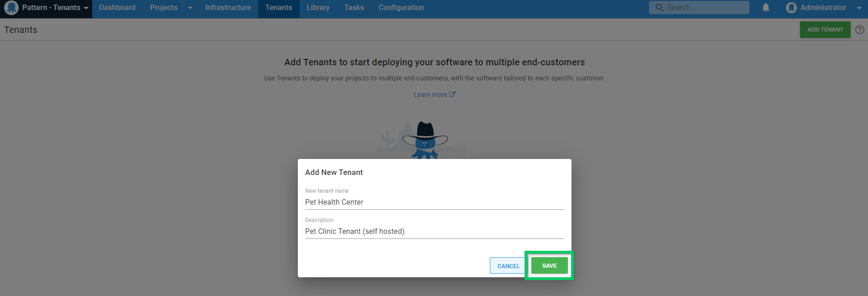Screen dimensions: 868x296
Task: Click the New tenant name field
Action: click(x=434, y=202)
